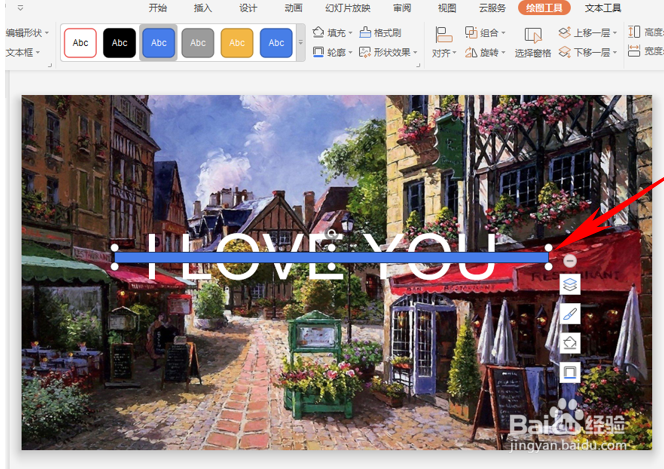Open the 文本框 dropdown
This screenshot has width=664, height=469.
22,52
